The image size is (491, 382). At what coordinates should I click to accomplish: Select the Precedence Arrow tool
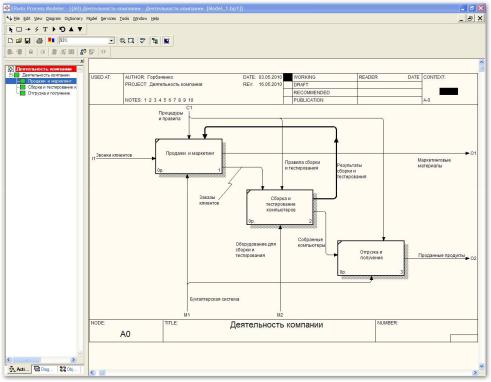pos(28,29)
